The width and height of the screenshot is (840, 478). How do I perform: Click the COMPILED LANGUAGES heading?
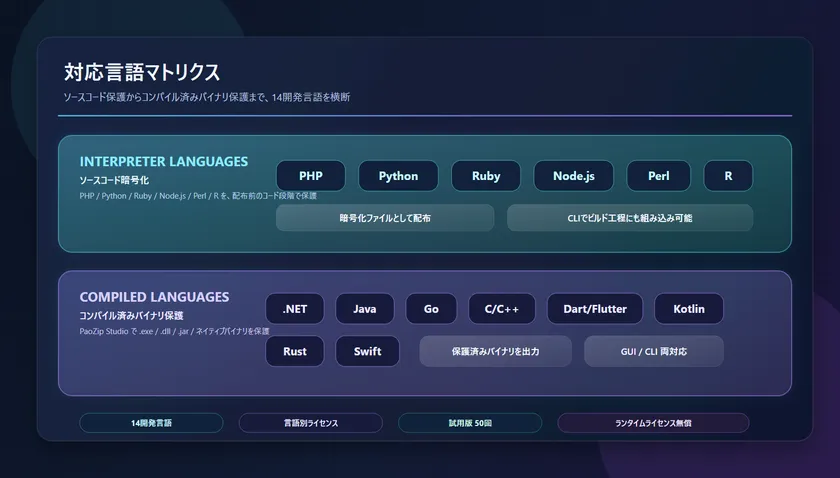[x=154, y=297]
